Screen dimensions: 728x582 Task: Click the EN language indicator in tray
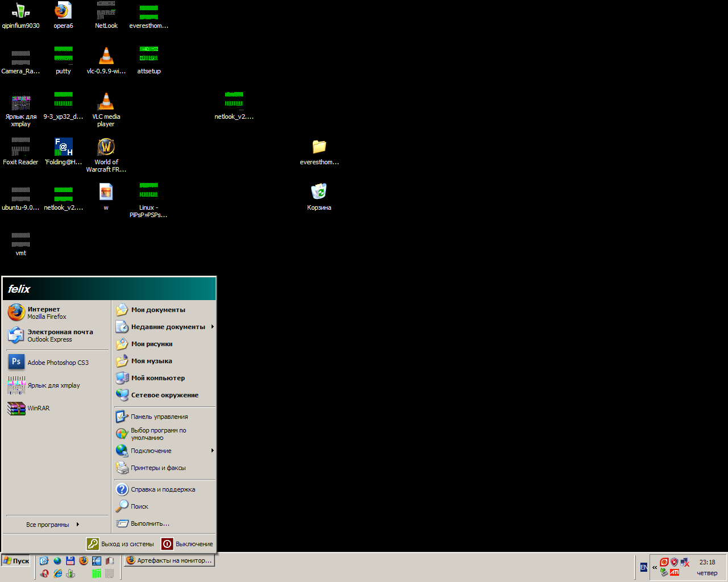[643, 567]
